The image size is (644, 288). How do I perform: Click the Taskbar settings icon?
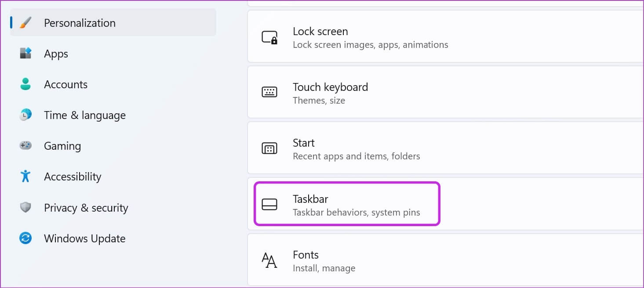point(269,205)
